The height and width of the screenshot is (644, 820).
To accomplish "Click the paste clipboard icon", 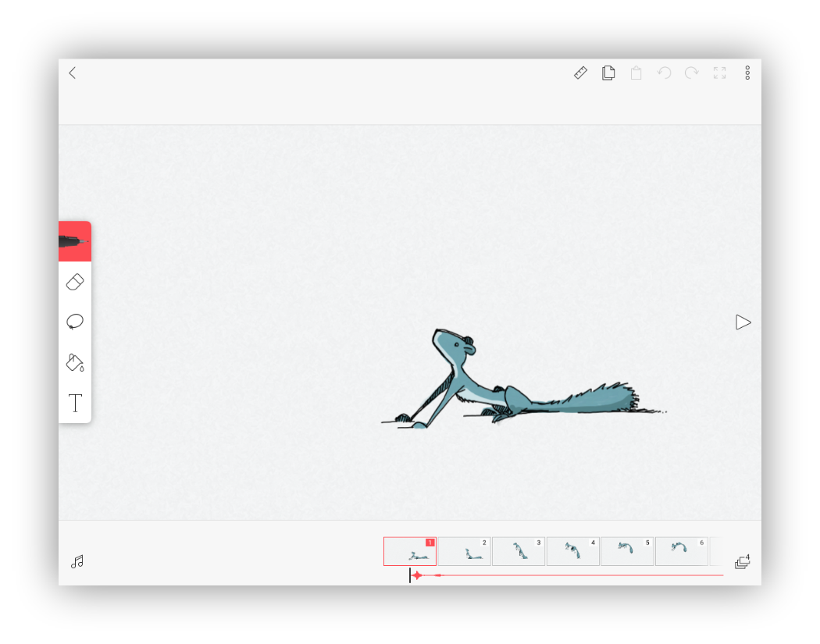I will (636, 73).
